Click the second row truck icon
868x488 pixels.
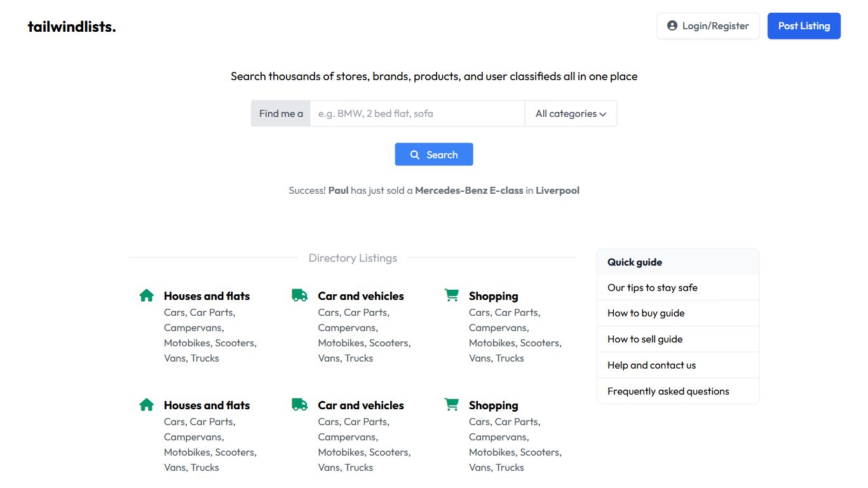tap(300, 405)
